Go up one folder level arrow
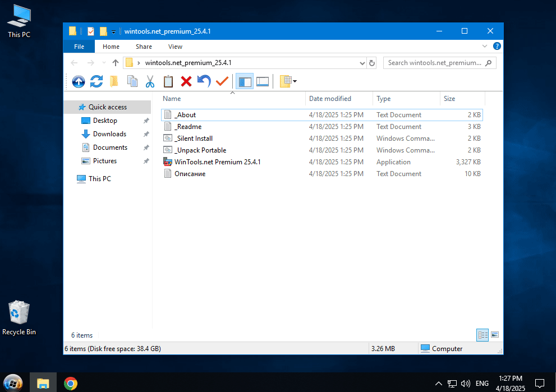The height and width of the screenshot is (392, 556). pyautogui.click(x=115, y=63)
